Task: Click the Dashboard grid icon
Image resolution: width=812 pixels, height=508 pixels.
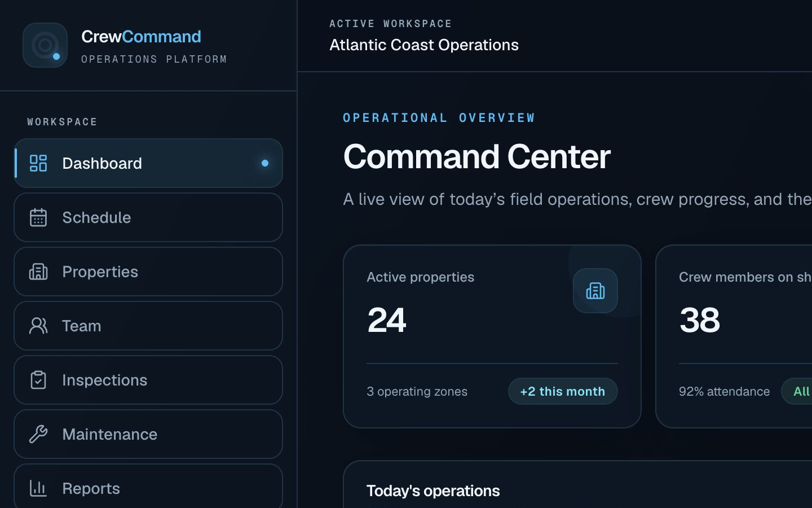Action: click(38, 163)
